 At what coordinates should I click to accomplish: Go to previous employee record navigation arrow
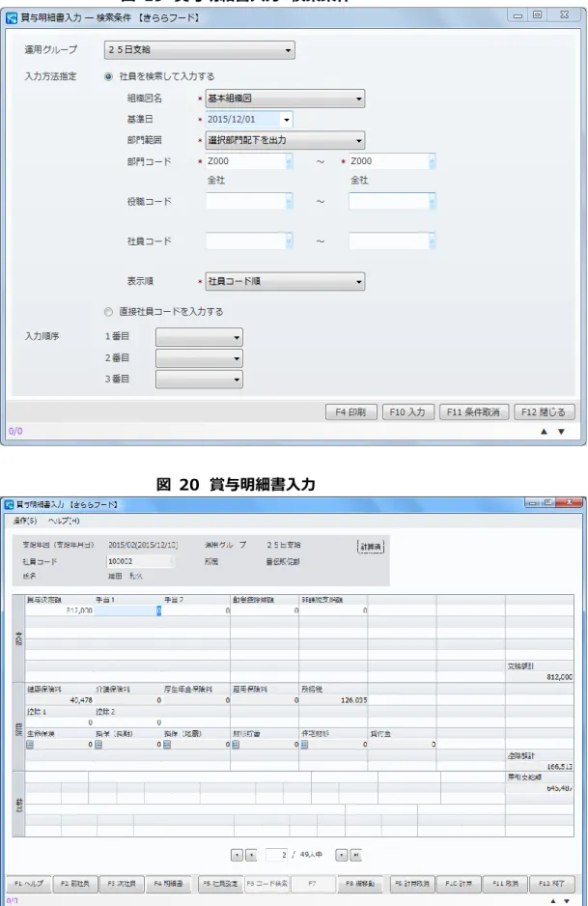coord(251,855)
